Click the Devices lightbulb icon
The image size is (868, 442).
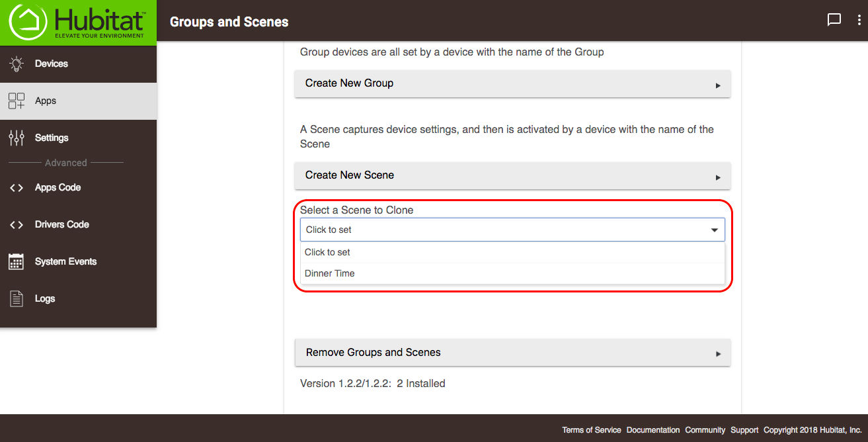click(x=17, y=64)
